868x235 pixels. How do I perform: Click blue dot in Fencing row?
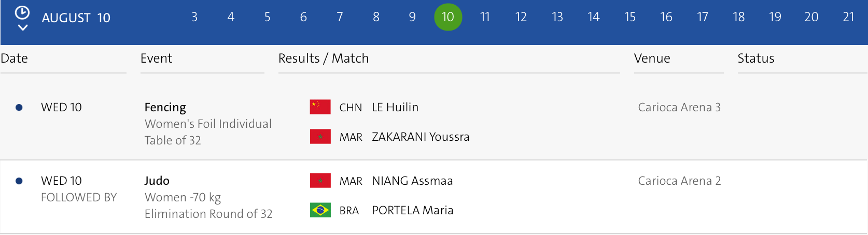coord(19,108)
